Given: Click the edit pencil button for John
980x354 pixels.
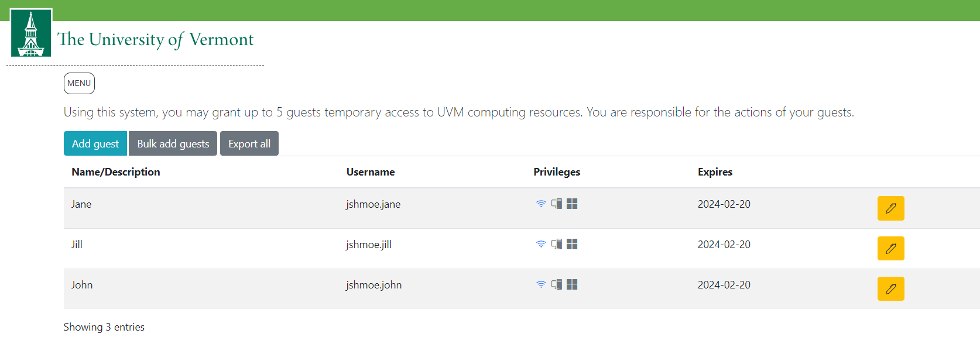Looking at the screenshot, I should [890, 288].
